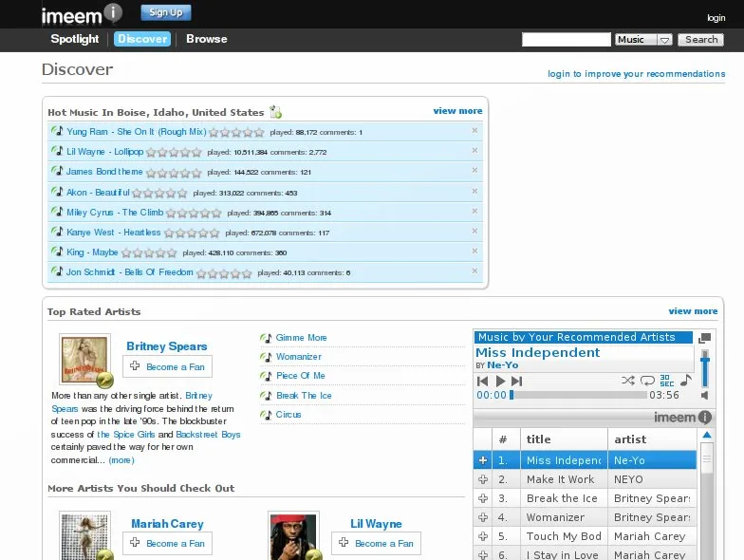Click Britney Spears album thumbnail

coord(85,359)
